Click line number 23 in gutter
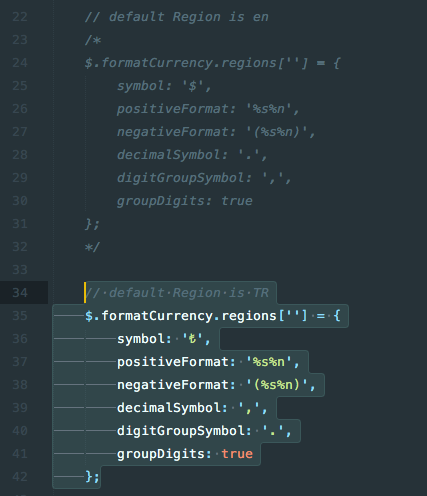This screenshot has width=427, height=496. click(20, 40)
